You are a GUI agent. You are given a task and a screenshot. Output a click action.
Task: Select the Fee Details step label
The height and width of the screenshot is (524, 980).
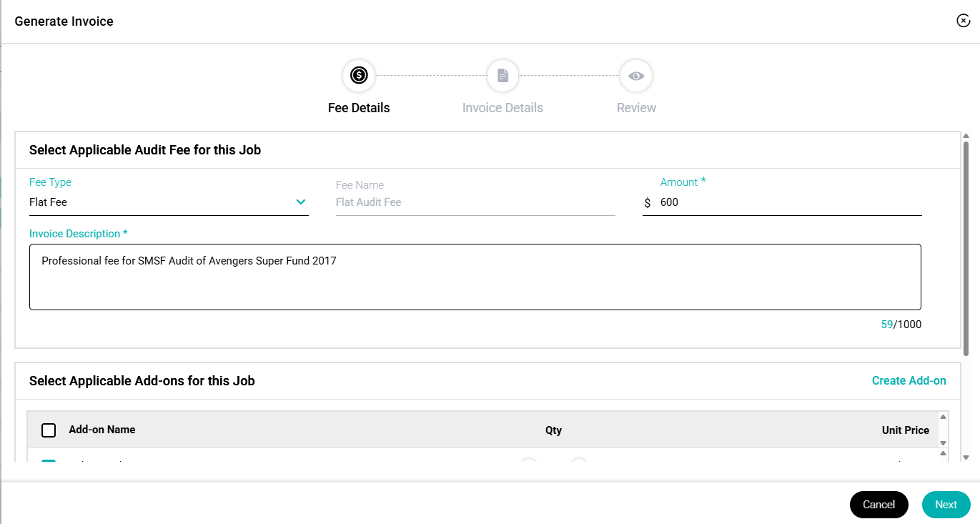359,108
